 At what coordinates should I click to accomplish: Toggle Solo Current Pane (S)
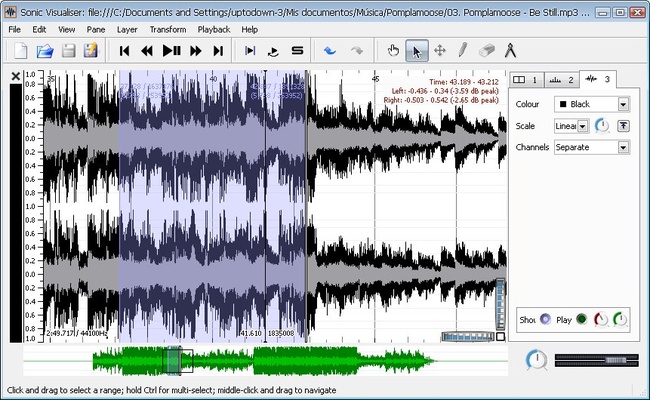(x=297, y=51)
